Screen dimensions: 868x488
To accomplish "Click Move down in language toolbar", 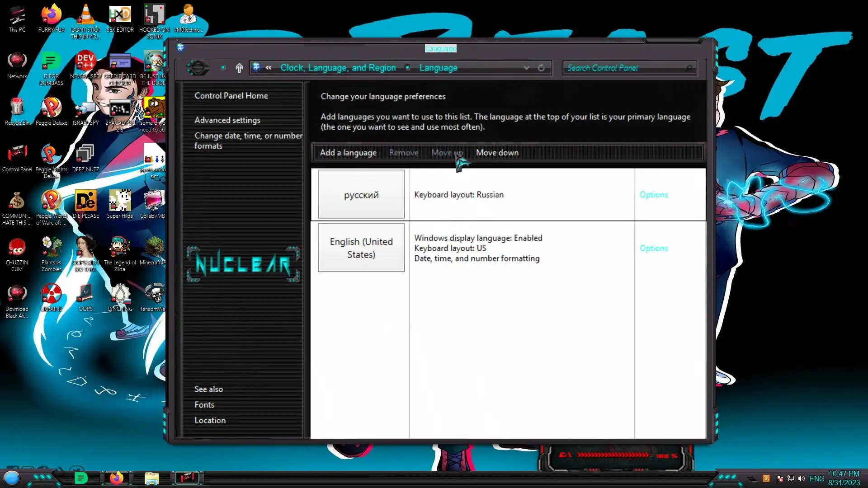I will click(x=497, y=153).
